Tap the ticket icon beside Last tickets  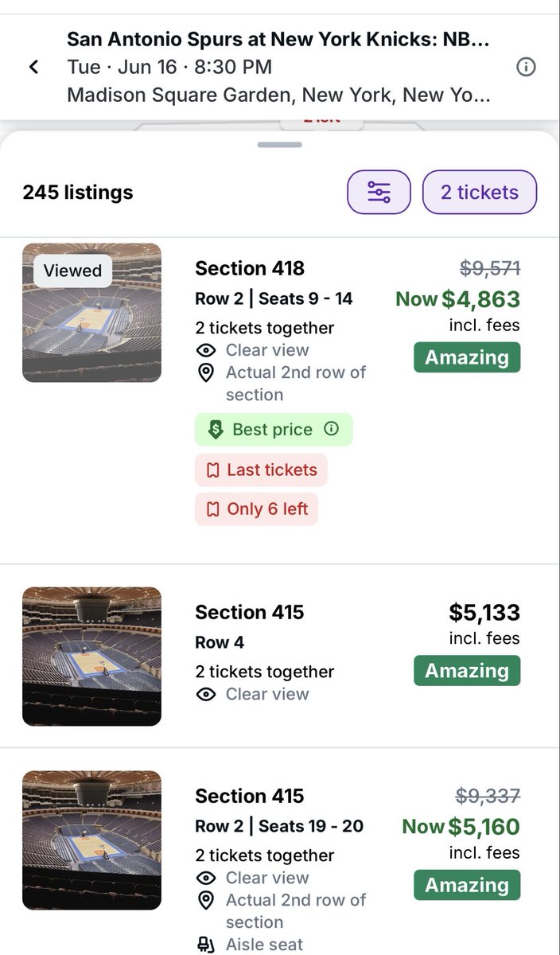(212, 470)
